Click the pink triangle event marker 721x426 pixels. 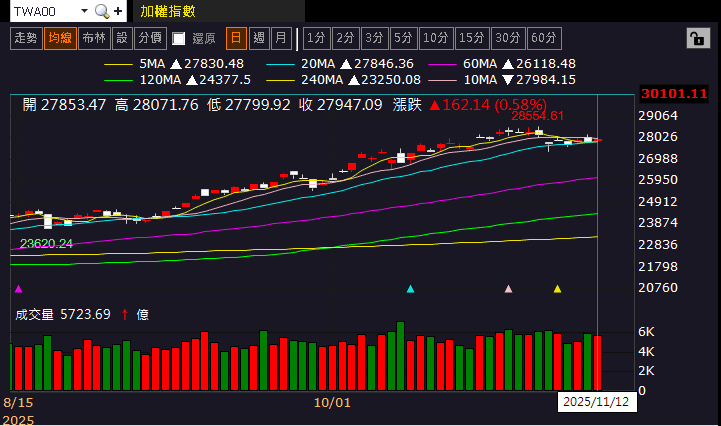(508, 289)
